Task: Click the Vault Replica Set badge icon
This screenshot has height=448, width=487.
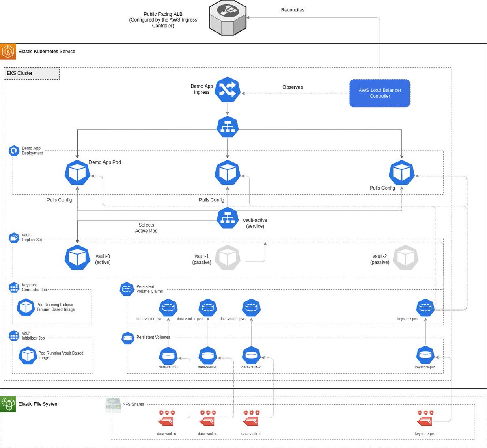Action: pos(13,238)
